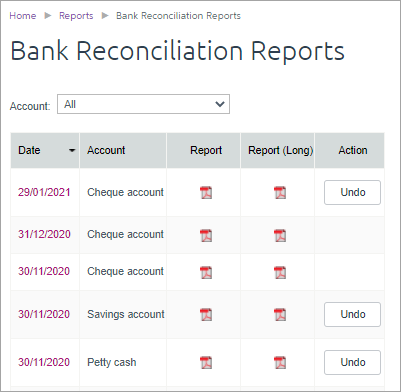The height and width of the screenshot is (392, 401).
Task: Expand the Account filter dropdown
Action: (x=143, y=104)
